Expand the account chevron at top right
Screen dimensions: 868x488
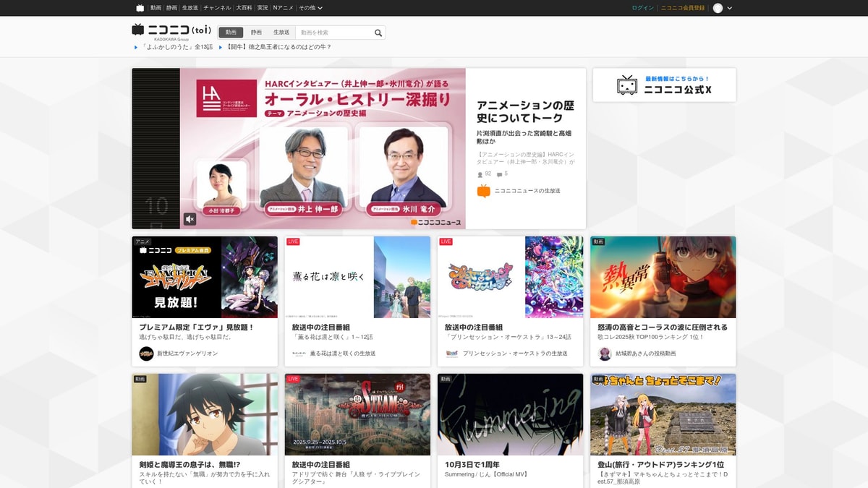tap(729, 7)
